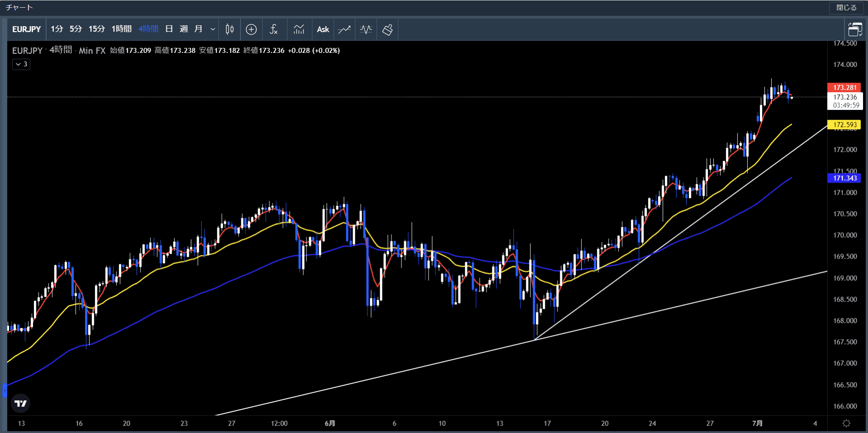Click the TradingView logo
The height and width of the screenshot is (433, 868).
tap(20, 403)
